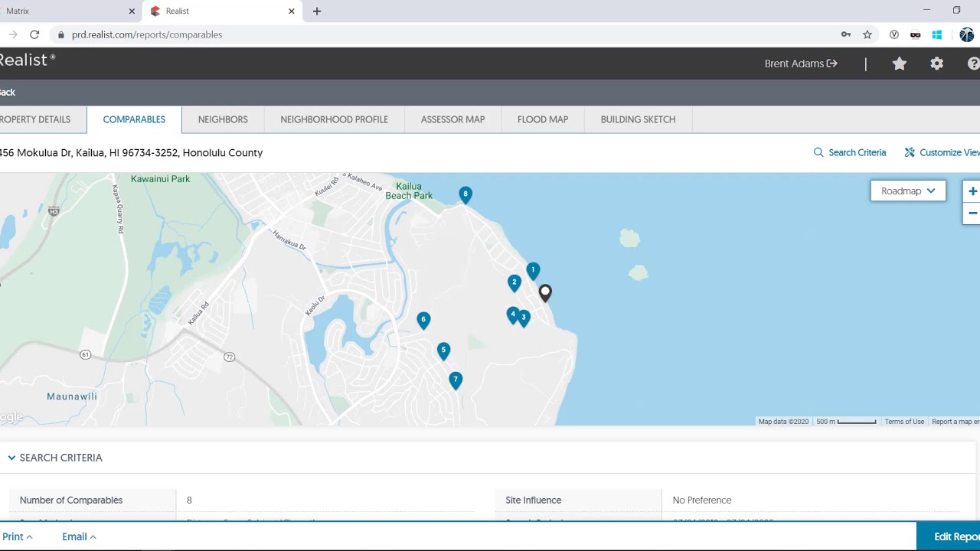
Task: Click Report a map error link
Action: click(955, 422)
